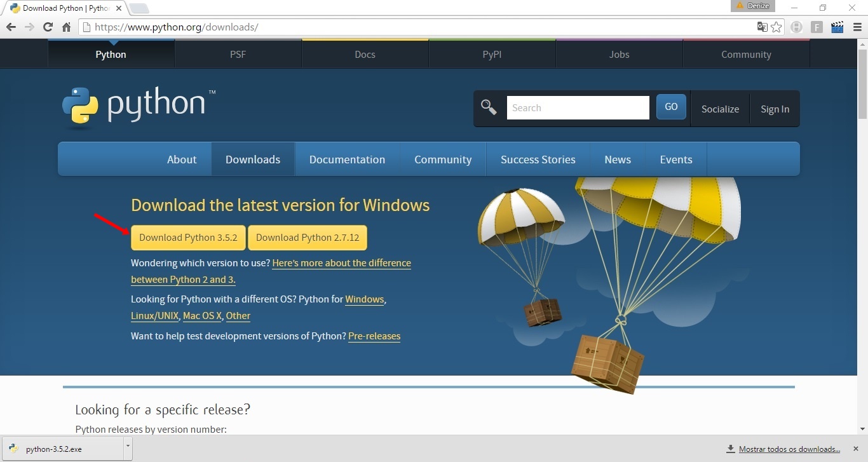The width and height of the screenshot is (868, 462).
Task: Open the browser home page icon
Action: pos(66,27)
